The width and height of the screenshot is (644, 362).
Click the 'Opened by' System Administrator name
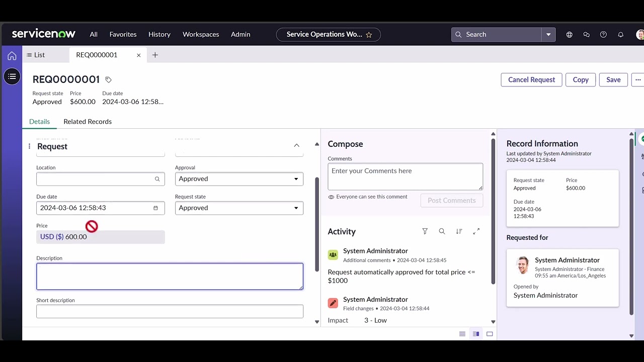545,296
